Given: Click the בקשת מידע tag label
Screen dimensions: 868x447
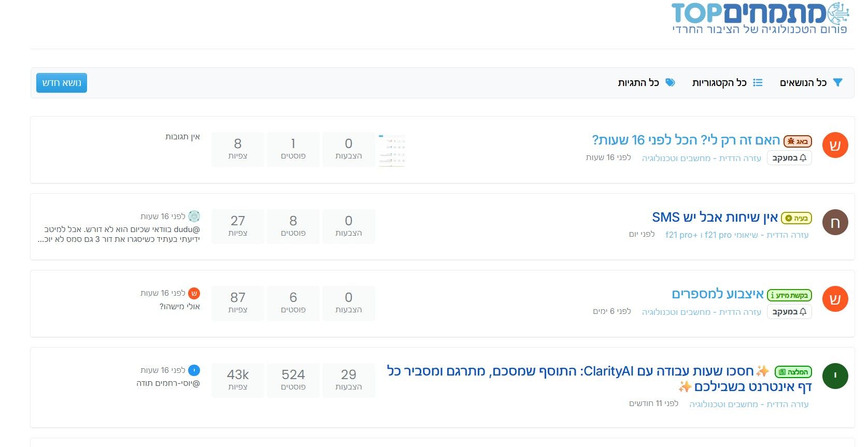Looking at the screenshot, I should coord(789,295).
